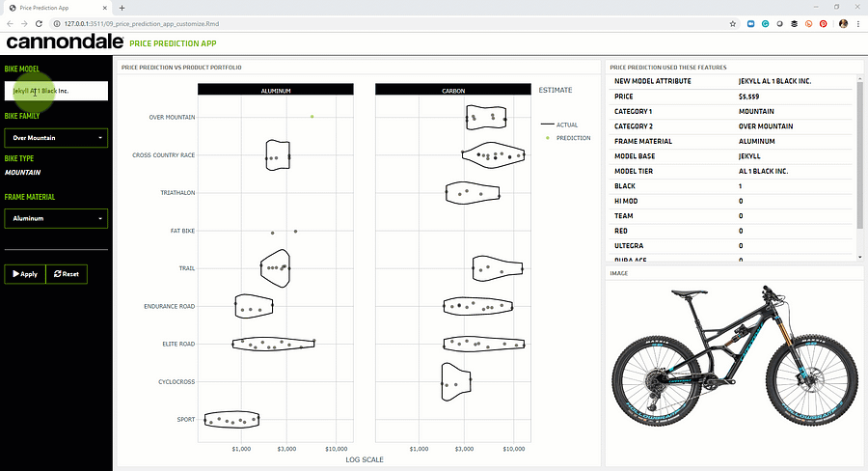The height and width of the screenshot is (471, 868).
Task: Click the Reset button
Action: (67, 274)
